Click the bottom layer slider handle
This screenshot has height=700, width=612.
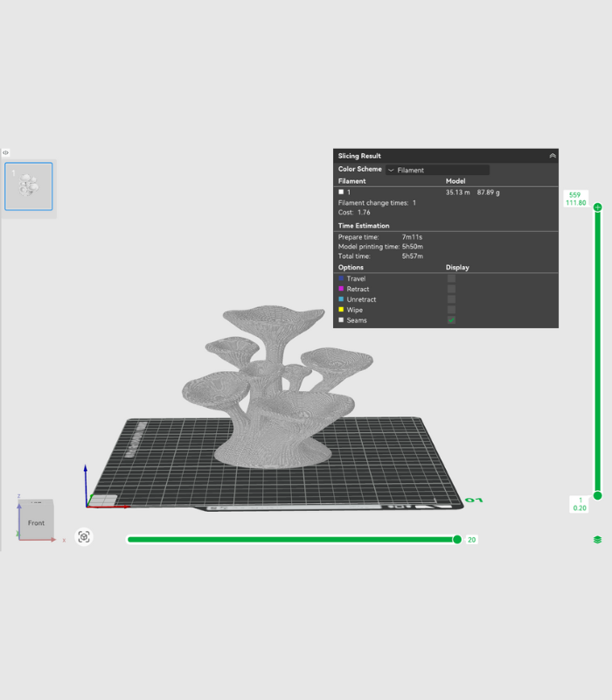[597, 495]
